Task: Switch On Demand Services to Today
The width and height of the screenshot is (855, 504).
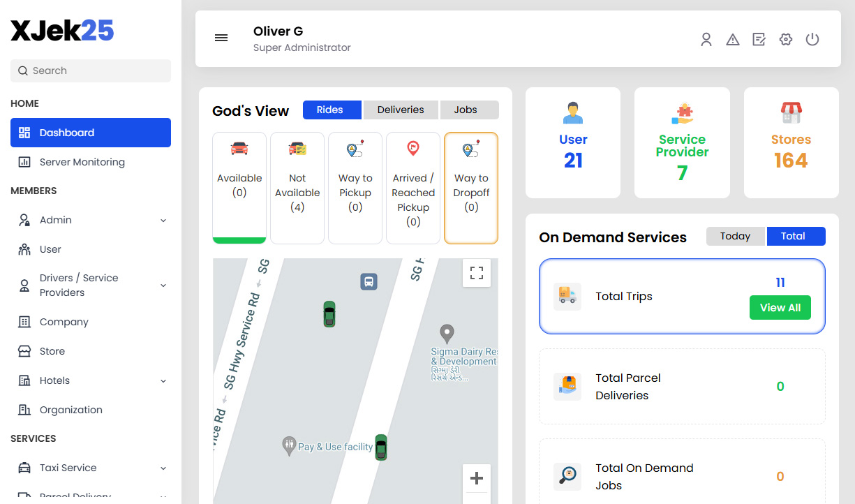Action: click(x=735, y=236)
